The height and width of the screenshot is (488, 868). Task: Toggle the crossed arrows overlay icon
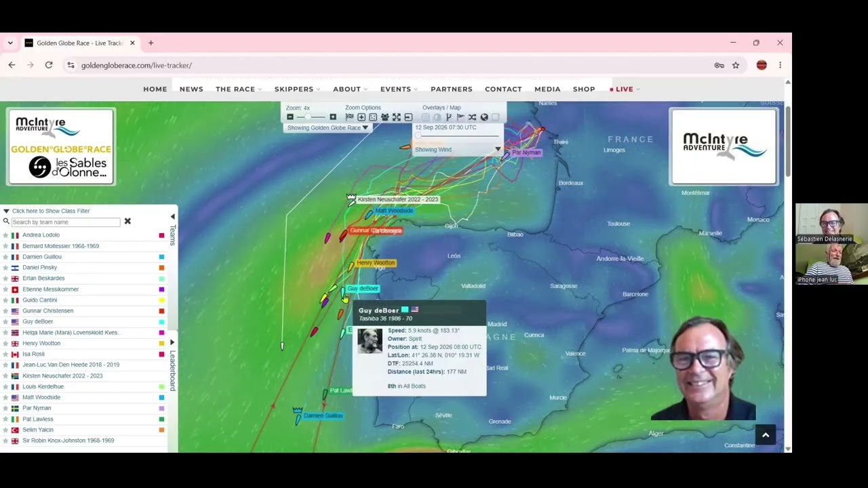(472, 117)
